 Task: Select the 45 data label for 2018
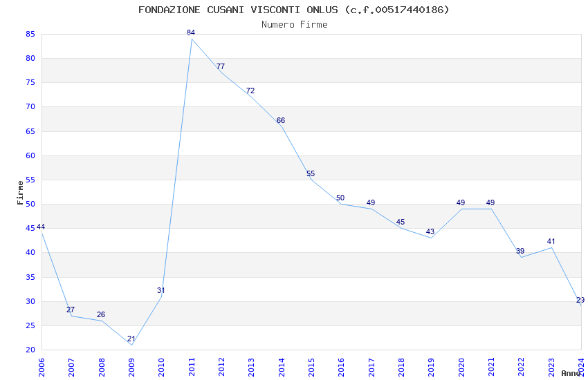point(401,222)
